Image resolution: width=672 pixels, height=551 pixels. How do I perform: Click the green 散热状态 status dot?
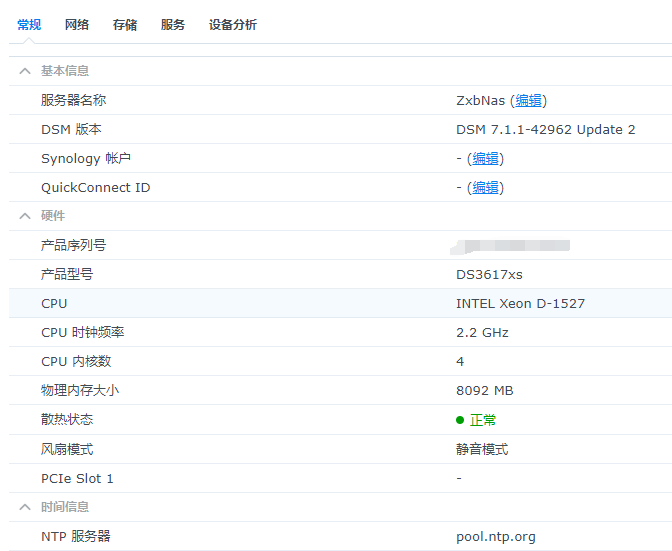(460, 420)
